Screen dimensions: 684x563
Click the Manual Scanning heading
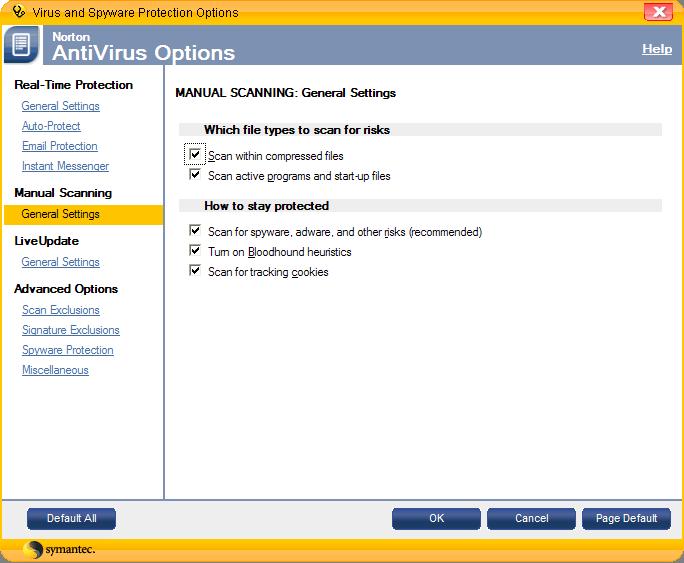[63, 193]
